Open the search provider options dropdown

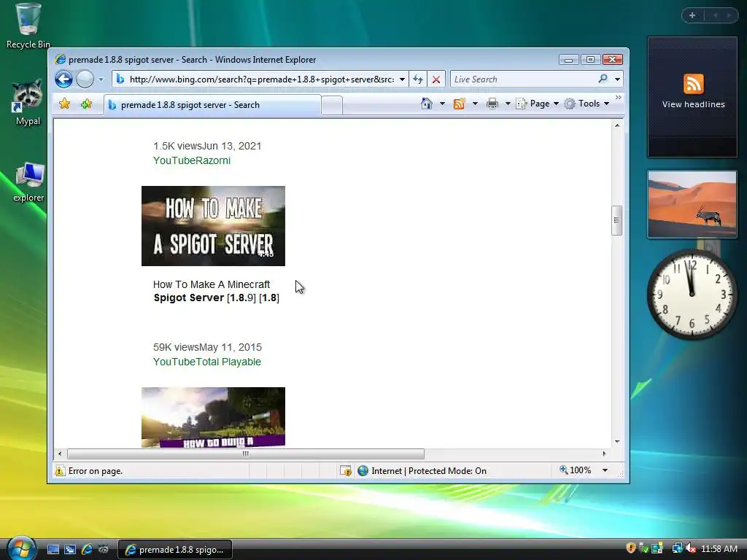point(617,79)
